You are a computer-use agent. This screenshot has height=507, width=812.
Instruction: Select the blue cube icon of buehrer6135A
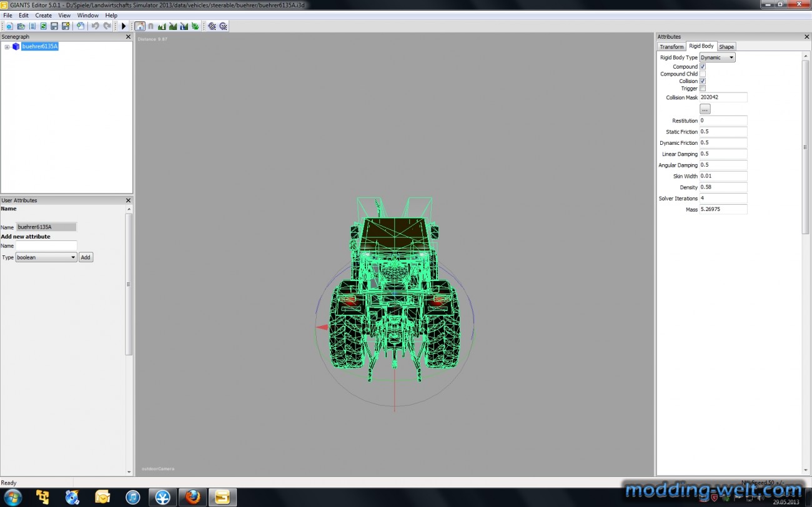click(16, 46)
